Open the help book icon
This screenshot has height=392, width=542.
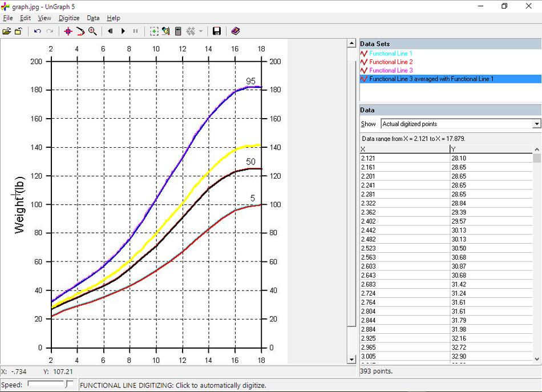coord(236,31)
